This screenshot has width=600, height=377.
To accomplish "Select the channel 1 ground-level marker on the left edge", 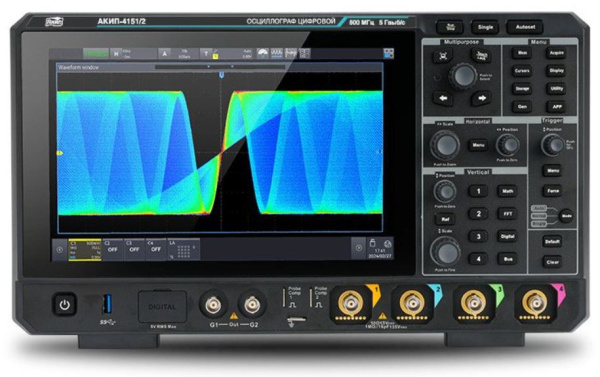I will coord(60,153).
